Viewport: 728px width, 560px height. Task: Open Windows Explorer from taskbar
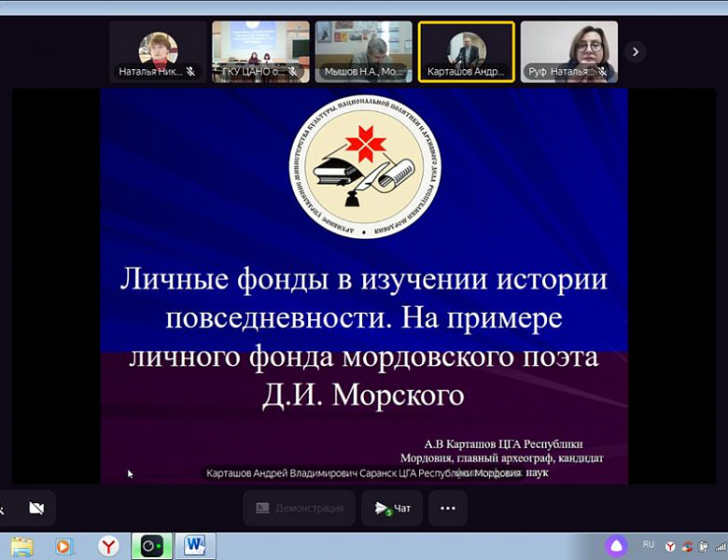pyautogui.click(x=21, y=547)
